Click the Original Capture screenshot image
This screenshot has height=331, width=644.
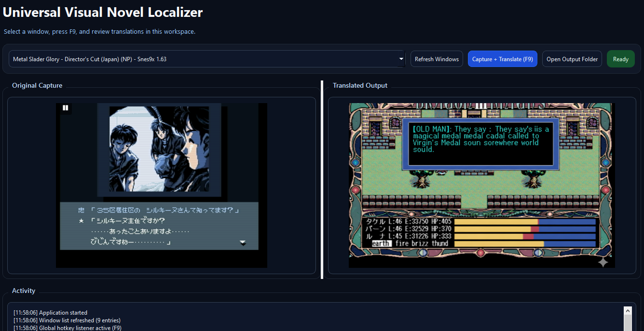pos(162,185)
